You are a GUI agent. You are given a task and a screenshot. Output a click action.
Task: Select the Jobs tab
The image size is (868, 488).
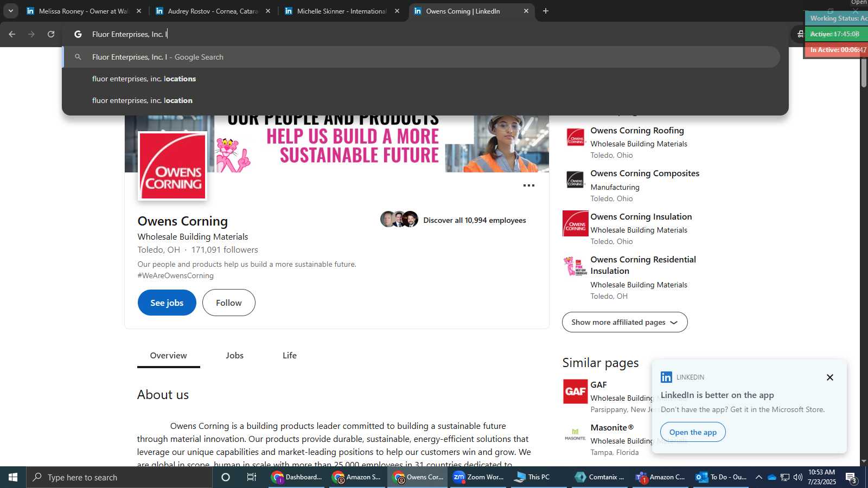234,356
